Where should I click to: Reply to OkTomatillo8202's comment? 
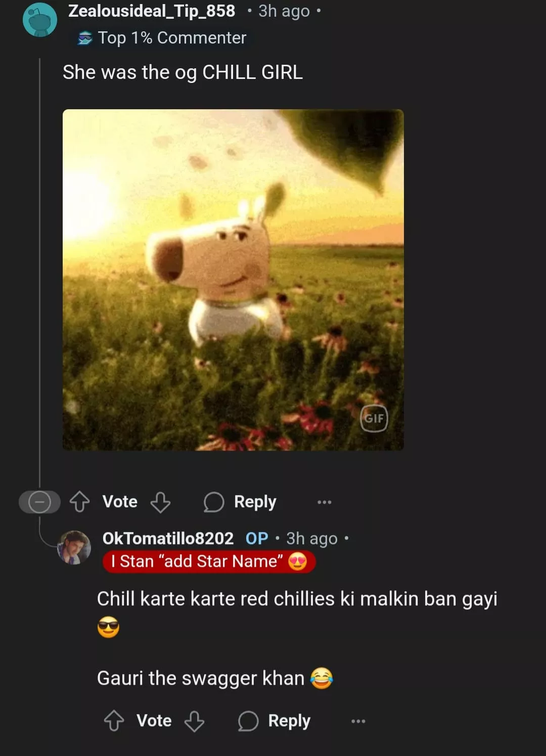click(x=274, y=721)
